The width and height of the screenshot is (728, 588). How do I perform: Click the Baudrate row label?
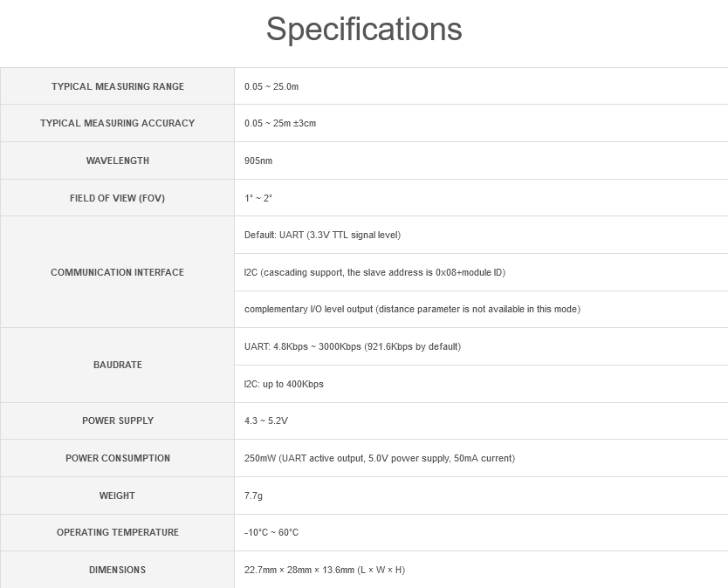tap(118, 365)
